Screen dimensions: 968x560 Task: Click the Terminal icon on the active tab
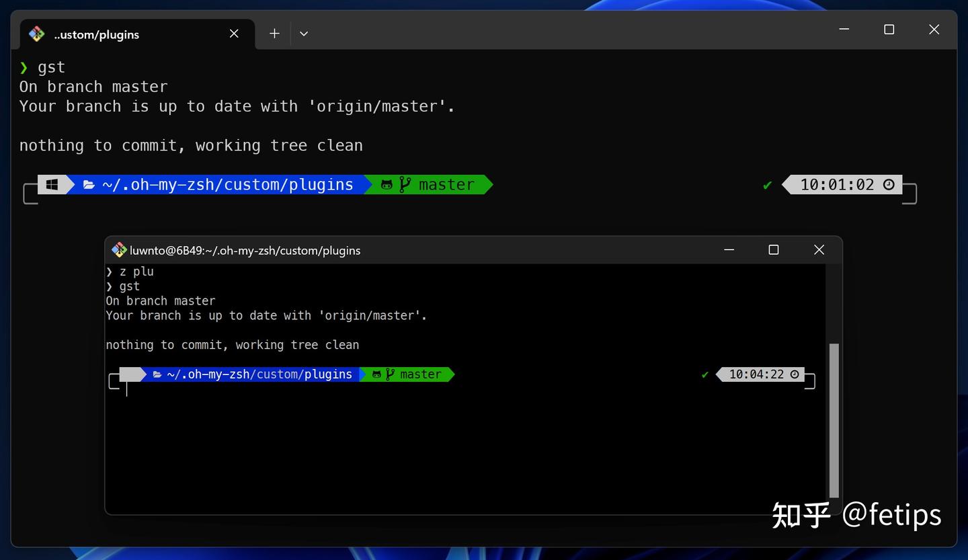pos(36,34)
